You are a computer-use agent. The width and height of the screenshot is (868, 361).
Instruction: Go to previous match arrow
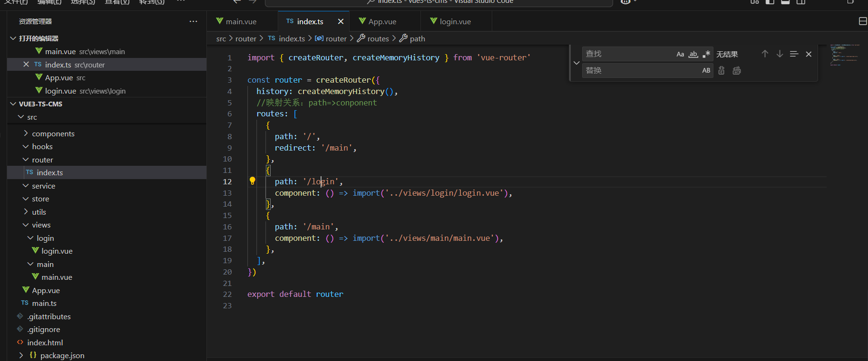(765, 54)
